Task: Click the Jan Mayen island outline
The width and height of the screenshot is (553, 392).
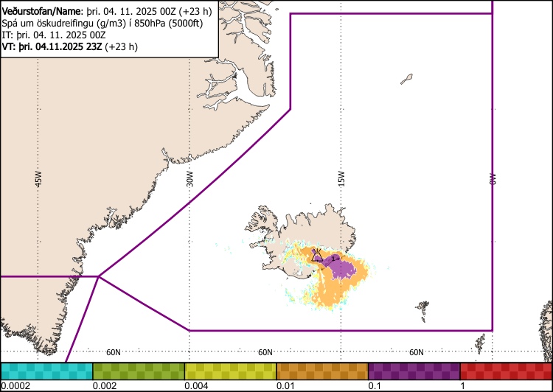Action: click(x=406, y=79)
